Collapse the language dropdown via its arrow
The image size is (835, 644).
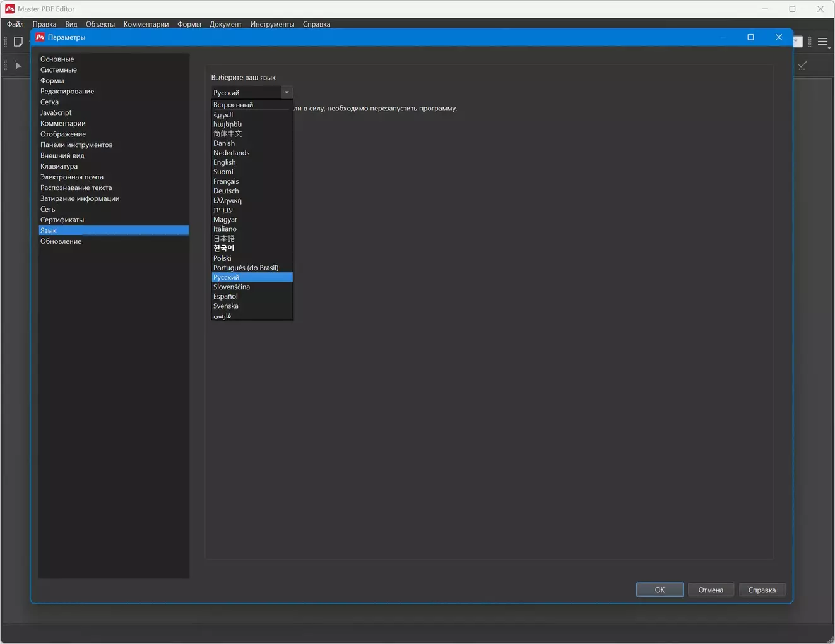click(287, 93)
